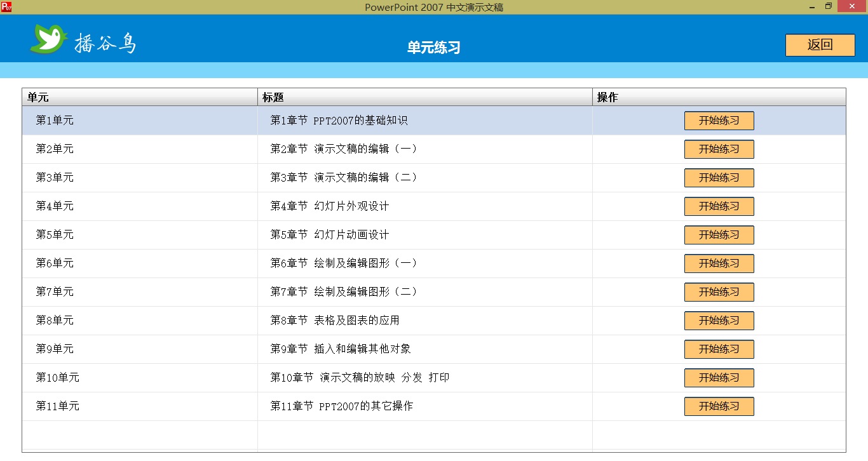Viewport: 868px width, 461px height.
Task: Select the 第1单元 cell
Action: (x=140, y=120)
